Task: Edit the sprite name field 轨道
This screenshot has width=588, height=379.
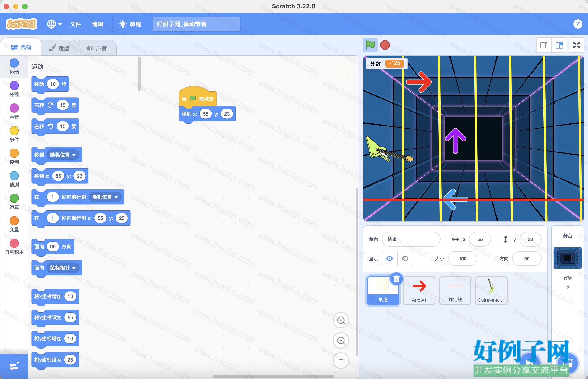Action: (x=411, y=239)
